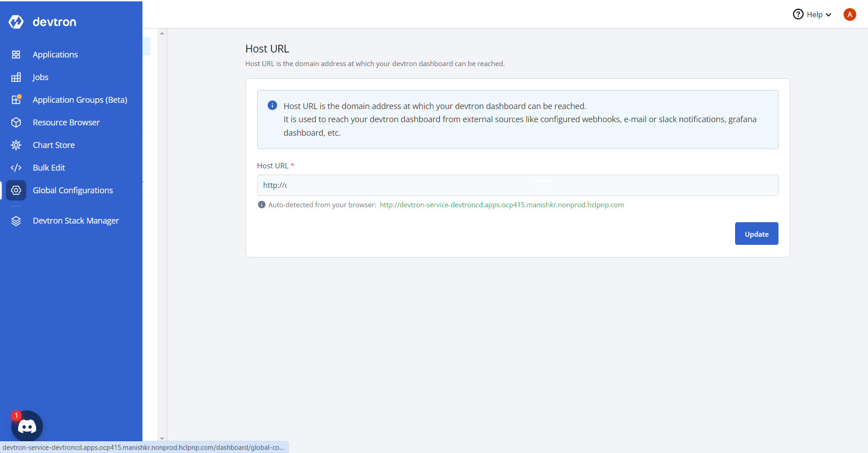Open Resource Browser cube icon
Viewport: 868px width, 453px height.
pos(16,123)
